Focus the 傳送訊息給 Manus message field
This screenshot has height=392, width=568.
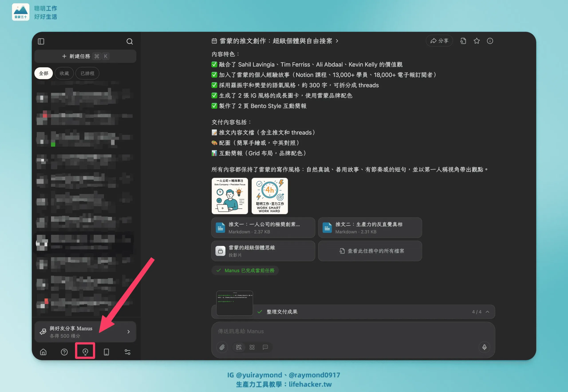tap(353, 331)
